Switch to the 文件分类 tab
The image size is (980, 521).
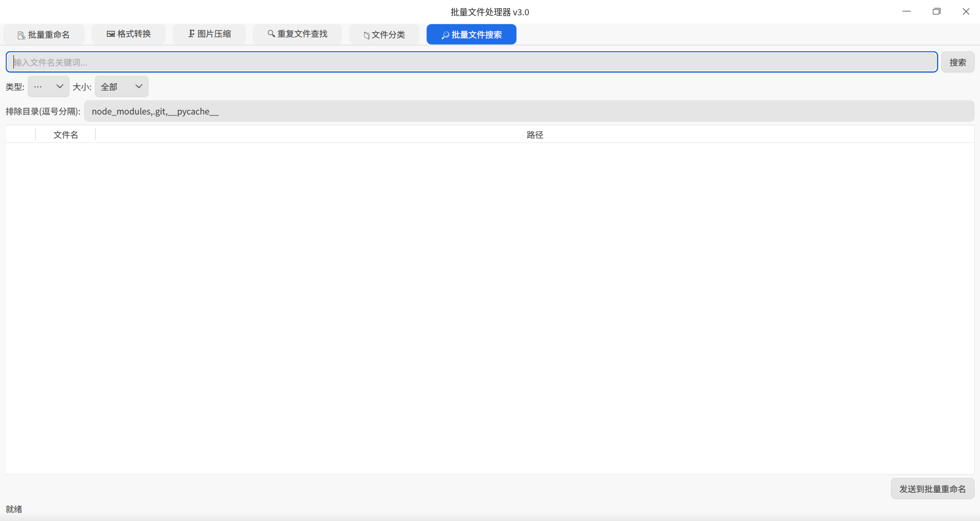point(384,35)
